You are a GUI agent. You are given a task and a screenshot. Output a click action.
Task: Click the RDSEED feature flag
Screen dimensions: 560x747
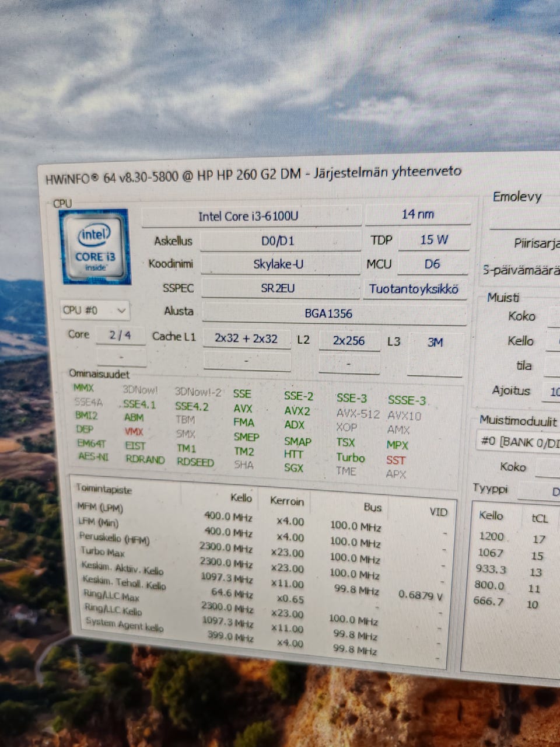[x=195, y=462]
